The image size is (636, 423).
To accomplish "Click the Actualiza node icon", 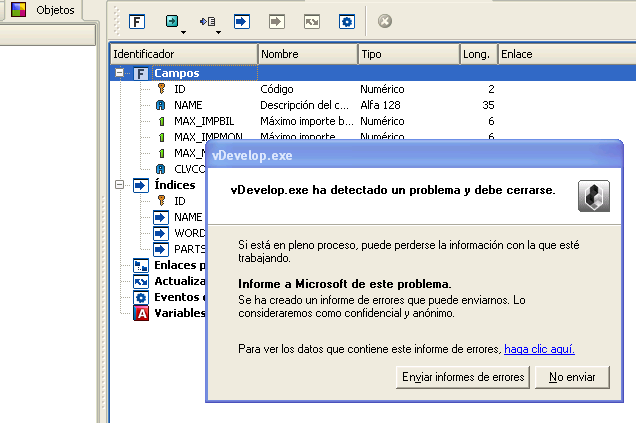I will 141,281.
